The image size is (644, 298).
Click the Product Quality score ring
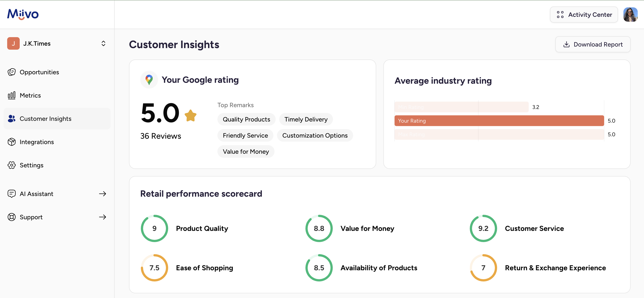pos(155,228)
